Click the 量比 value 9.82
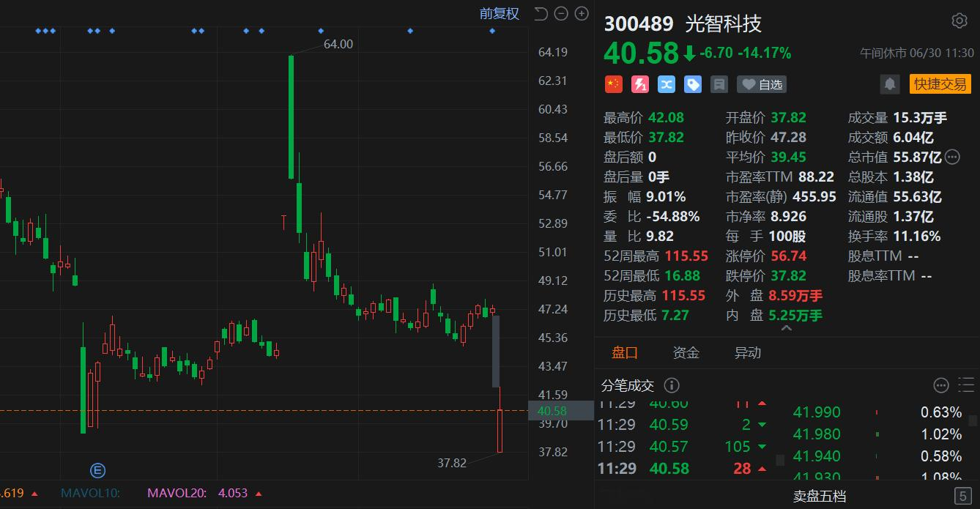Image resolution: width=980 pixels, height=509 pixels. pyautogui.click(x=660, y=236)
